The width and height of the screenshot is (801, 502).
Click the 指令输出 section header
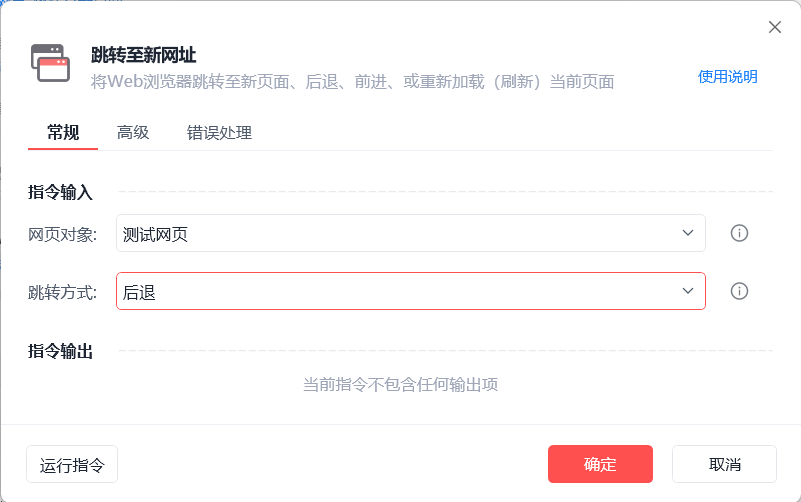click(x=60, y=350)
